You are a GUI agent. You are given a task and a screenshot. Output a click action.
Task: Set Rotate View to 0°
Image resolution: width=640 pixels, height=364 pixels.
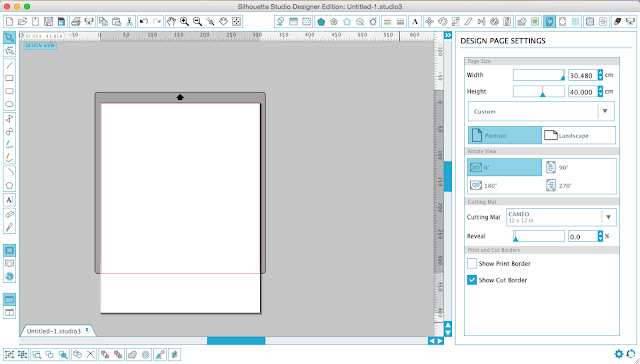(x=504, y=167)
